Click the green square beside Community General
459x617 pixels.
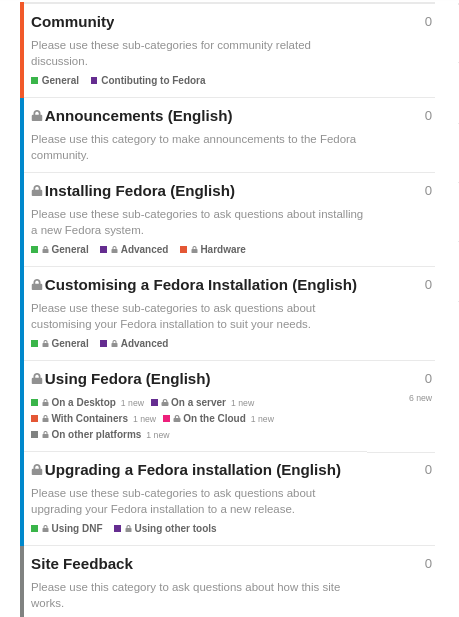pos(35,81)
